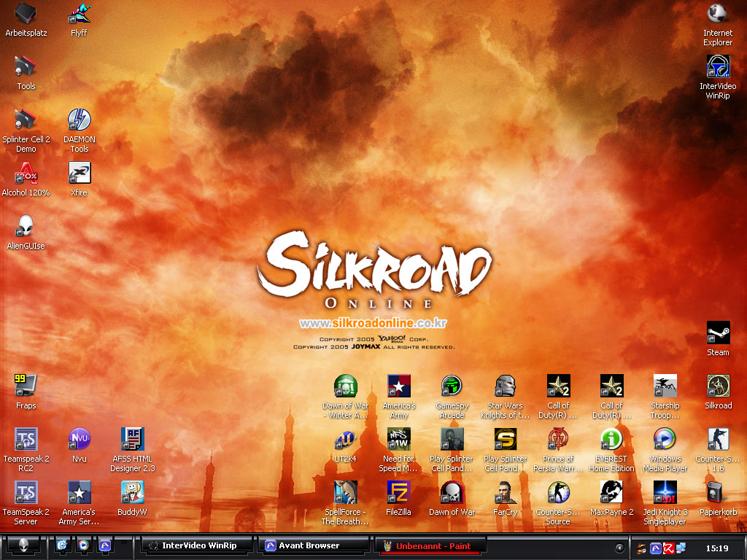
Task: Click the taskbar clock showing 15:19
Action: [x=717, y=548]
